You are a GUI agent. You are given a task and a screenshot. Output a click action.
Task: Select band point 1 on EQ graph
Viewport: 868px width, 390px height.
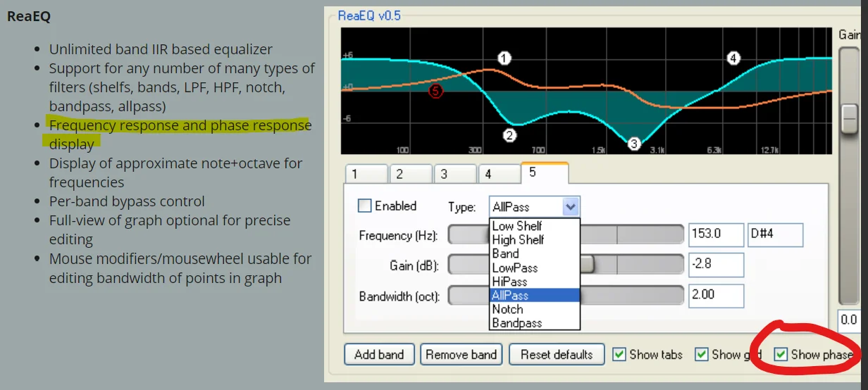(504, 58)
